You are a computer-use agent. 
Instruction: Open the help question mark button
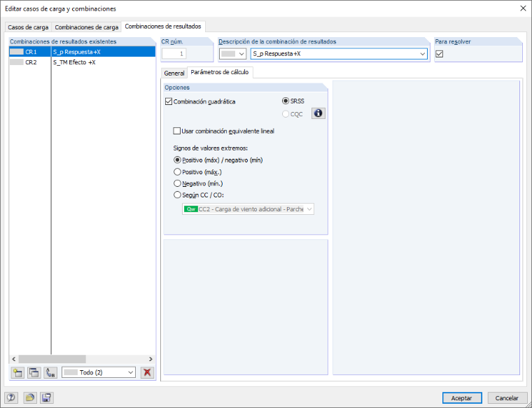click(x=11, y=398)
